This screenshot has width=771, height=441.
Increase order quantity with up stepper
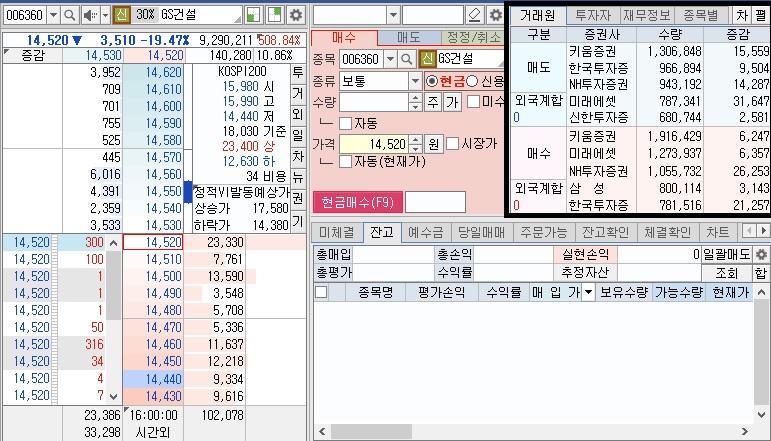[415, 98]
